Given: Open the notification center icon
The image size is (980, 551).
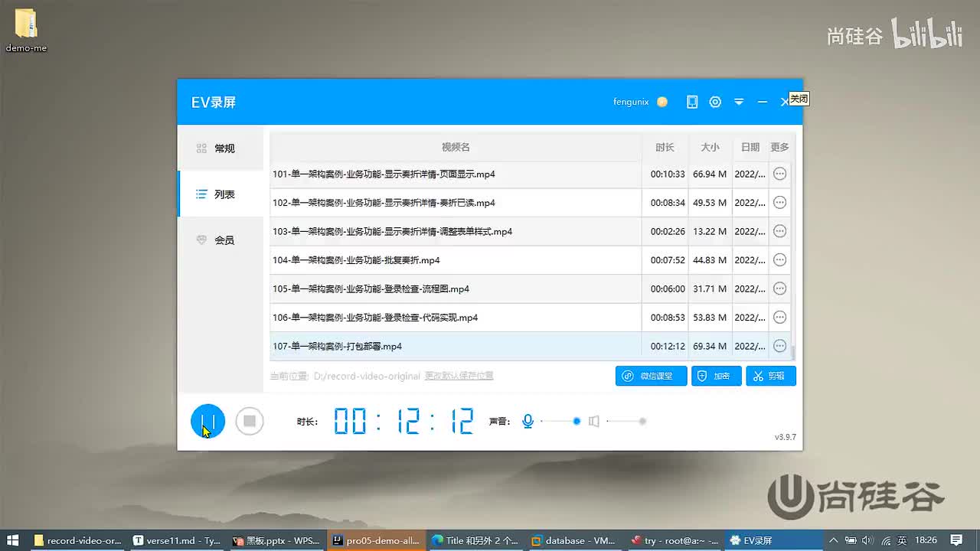Looking at the screenshot, I should [956, 540].
